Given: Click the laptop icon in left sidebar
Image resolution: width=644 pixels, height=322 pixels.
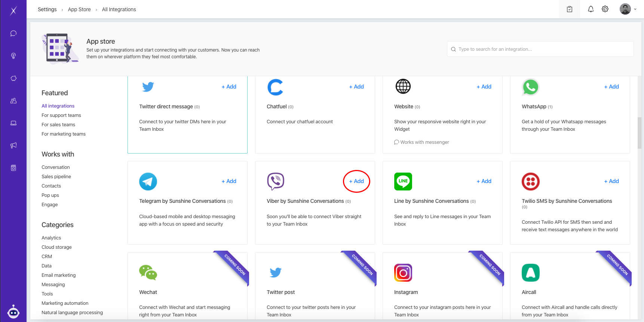Looking at the screenshot, I should 13,123.
